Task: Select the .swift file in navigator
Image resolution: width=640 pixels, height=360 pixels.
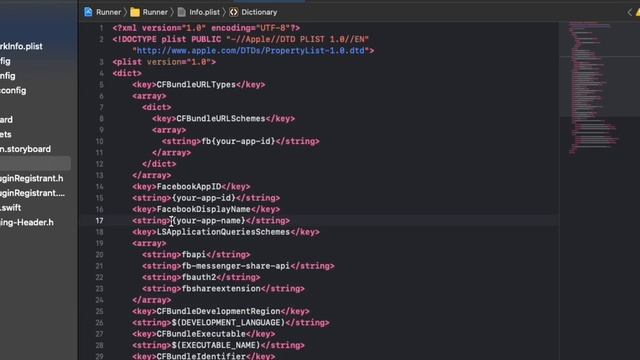Action: tap(11, 208)
